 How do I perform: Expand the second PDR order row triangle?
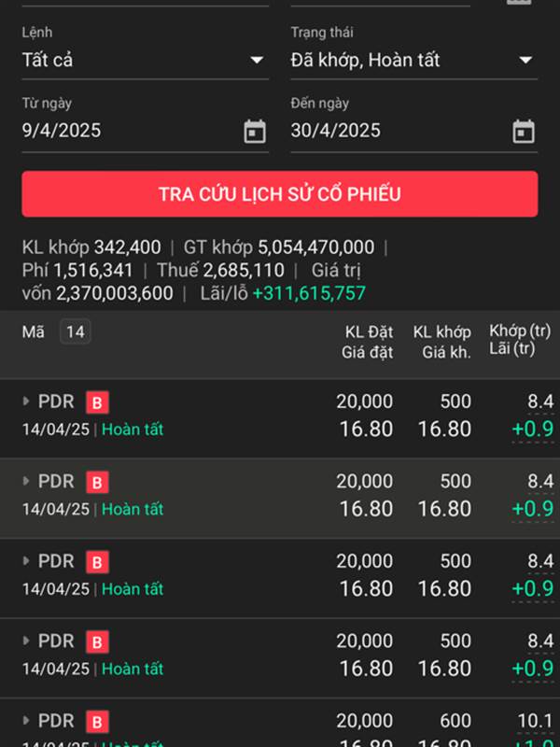click(x=26, y=482)
